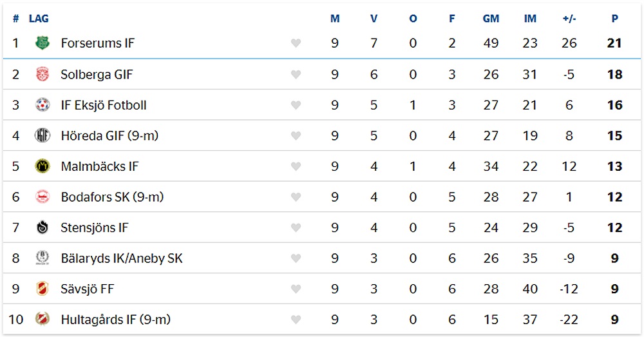Sort table by the P points column
This screenshot has width=644, height=337.
pyautogui.click(x=614, y=19)
